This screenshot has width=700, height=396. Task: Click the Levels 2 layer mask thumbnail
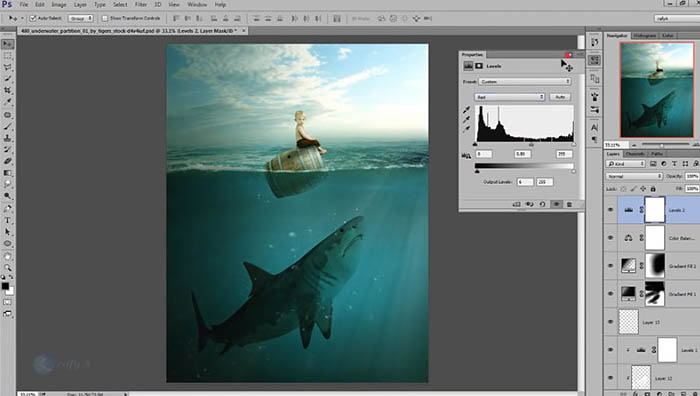pos(655,209)
